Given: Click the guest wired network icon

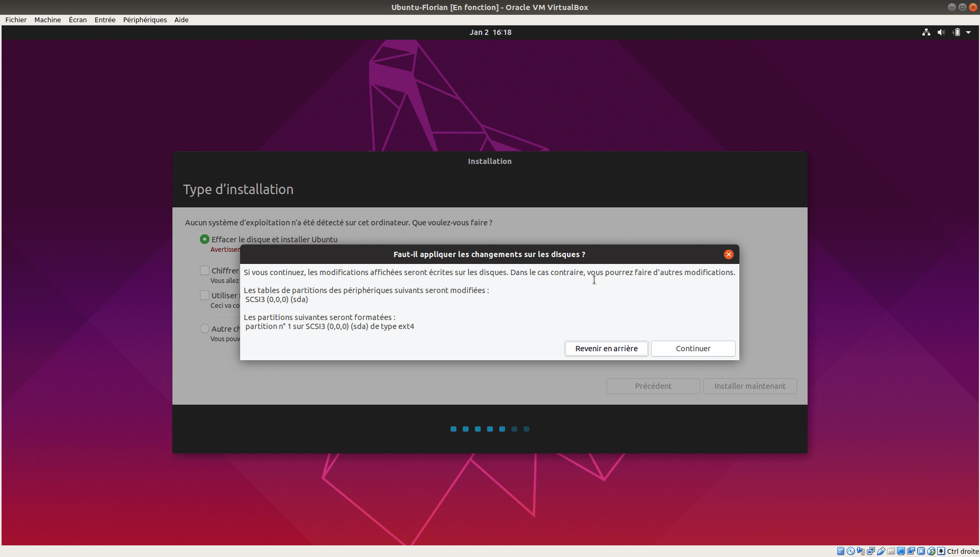Looking at the screenshot, I should [x=926, y=32].
